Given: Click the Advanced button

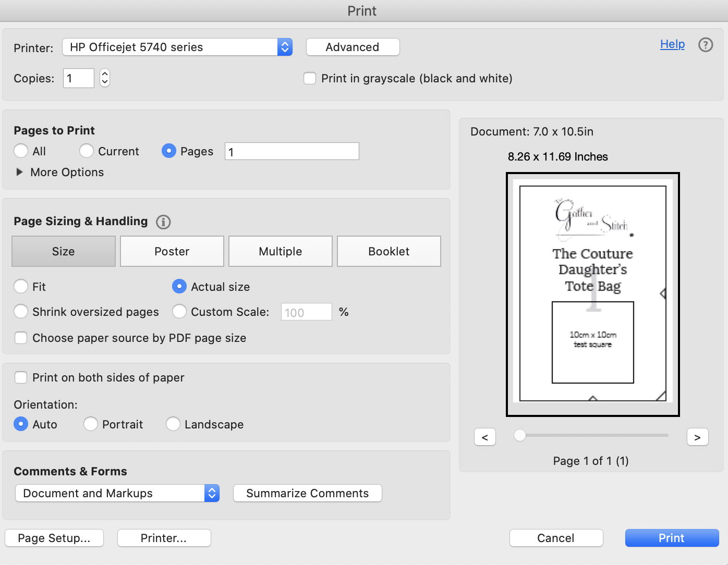Looking at the screenshot, I should tap(353, 47).
